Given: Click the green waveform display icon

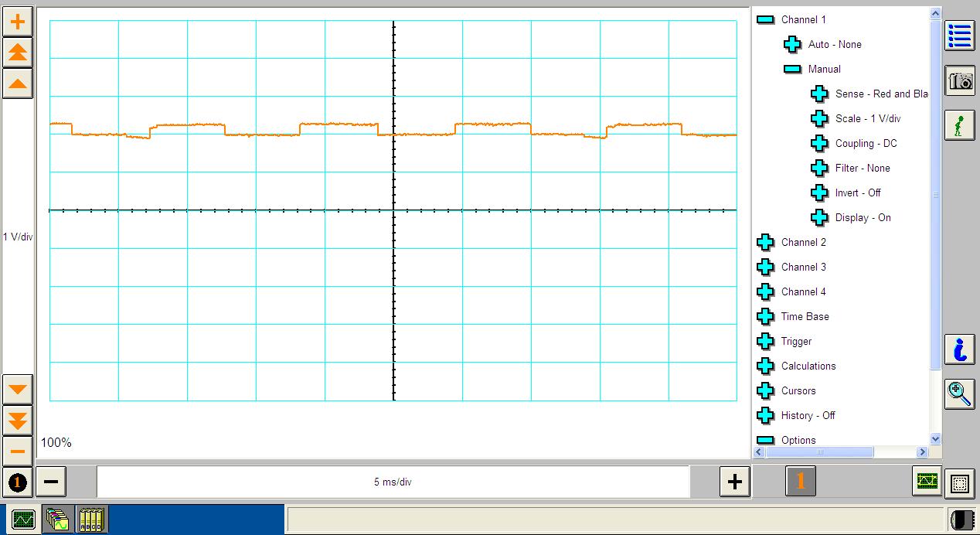Looking at the screenshot, I should pos(927,482).
